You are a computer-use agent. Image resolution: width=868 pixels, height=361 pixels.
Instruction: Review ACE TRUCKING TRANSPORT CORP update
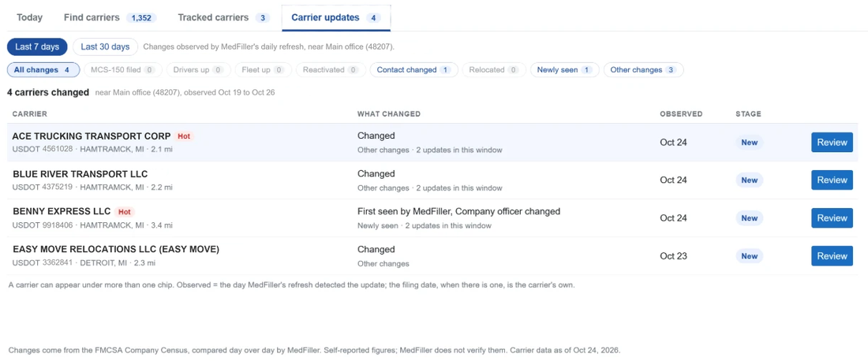(x=832, y=142)
